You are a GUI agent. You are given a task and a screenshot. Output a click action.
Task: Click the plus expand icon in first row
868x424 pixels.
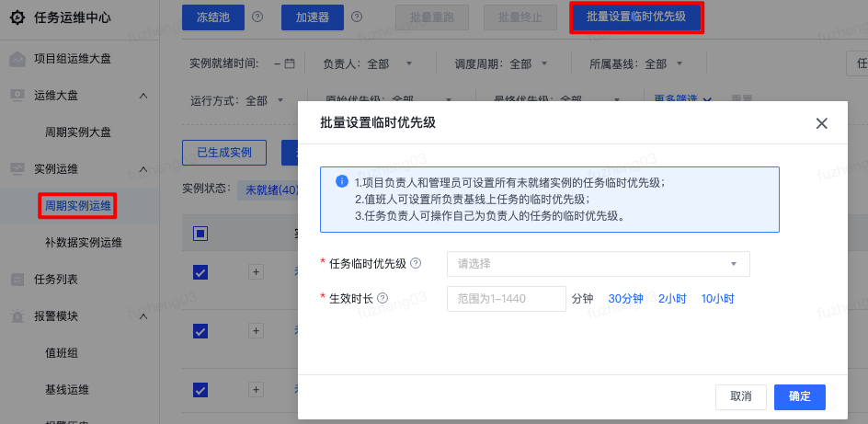tap(257, 271)
